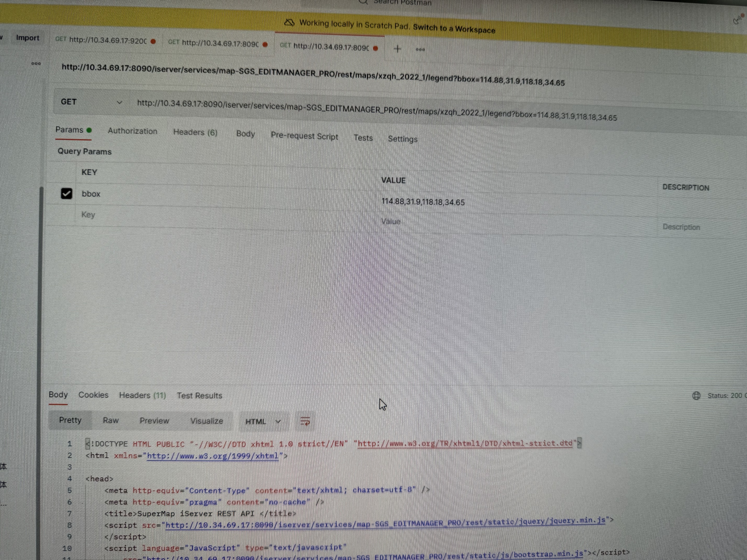Click the www.w3.org/1999/xhtml link
The image size is (747, 560).
click(212, 456)
